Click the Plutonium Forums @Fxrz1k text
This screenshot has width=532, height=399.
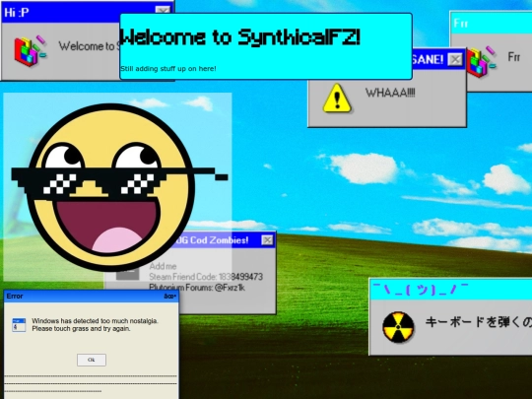(197, 288)
